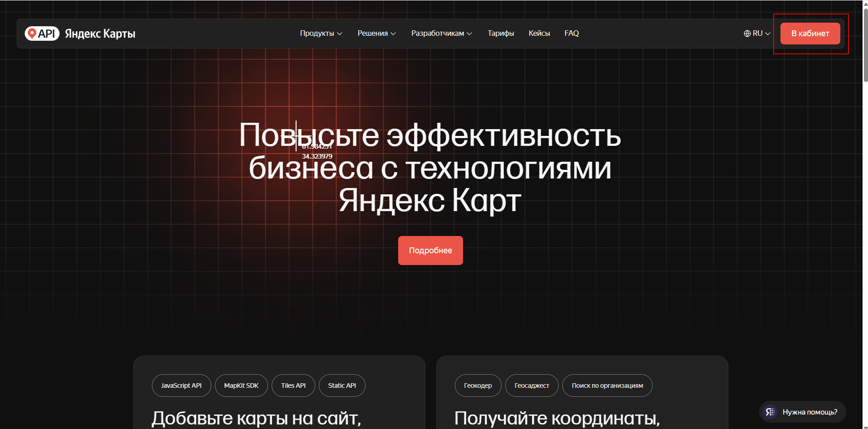
Task: Open the Нужна помощь? chat widget
Action: 802,412
